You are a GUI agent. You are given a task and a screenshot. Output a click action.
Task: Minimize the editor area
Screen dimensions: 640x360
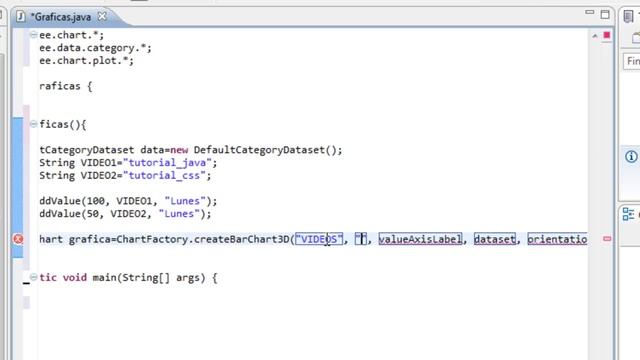(589, 13)
